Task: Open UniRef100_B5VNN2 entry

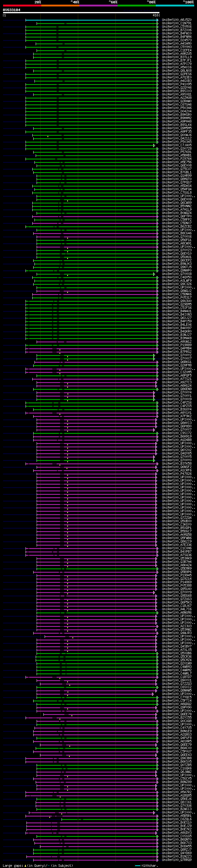Action: pos(177,206)
